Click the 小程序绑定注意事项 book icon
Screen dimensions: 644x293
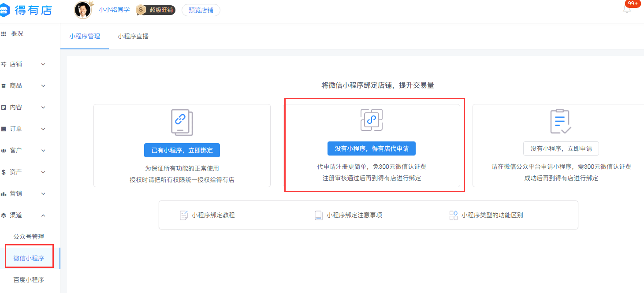[x=319, y=215]
